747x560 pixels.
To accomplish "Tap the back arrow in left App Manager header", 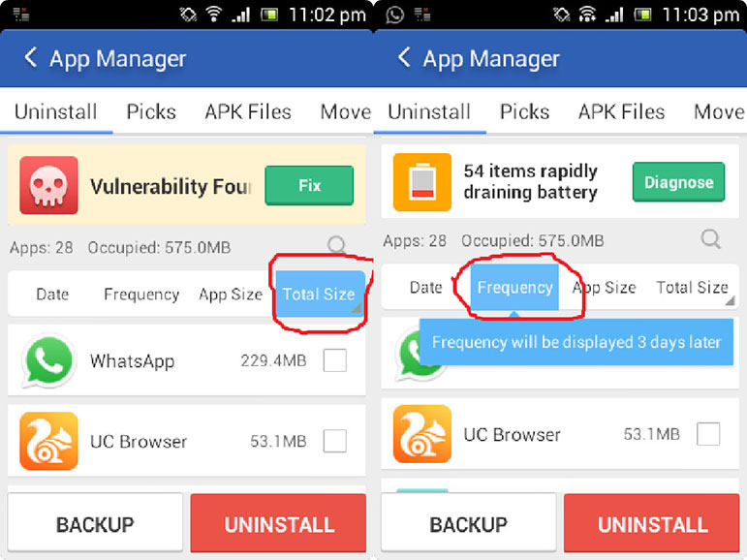I will pyautogui.click(x=30, y=58).
